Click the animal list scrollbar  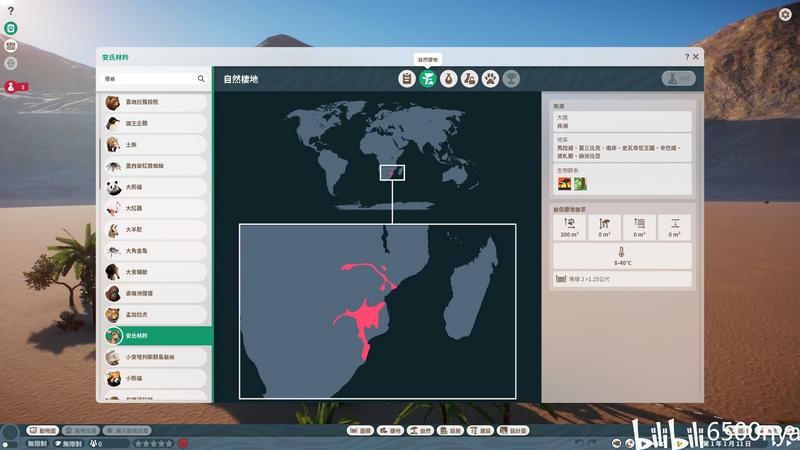[99, 163]
